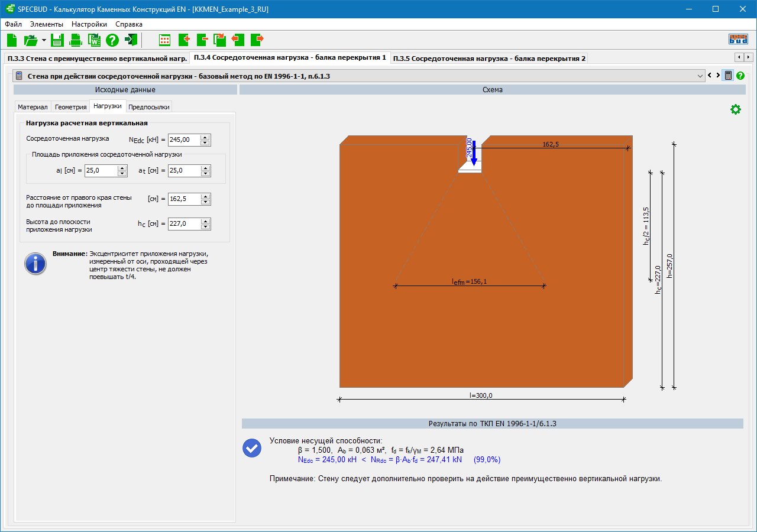Open dropdown arrow next to open-folder icon
This screenshot has height=532, width=757.
click(x=44, y=40)
